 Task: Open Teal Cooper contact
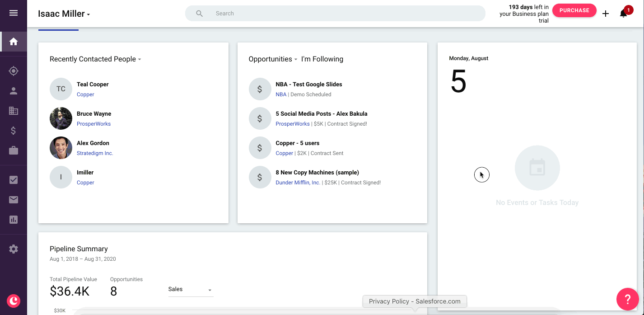[x=93, y=85]
